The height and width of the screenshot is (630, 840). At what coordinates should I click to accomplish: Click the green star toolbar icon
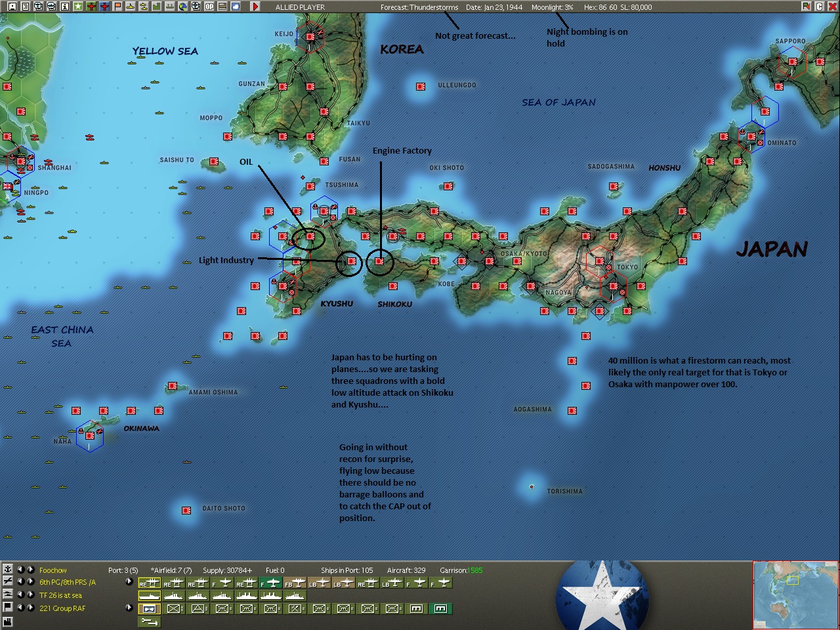77,7
